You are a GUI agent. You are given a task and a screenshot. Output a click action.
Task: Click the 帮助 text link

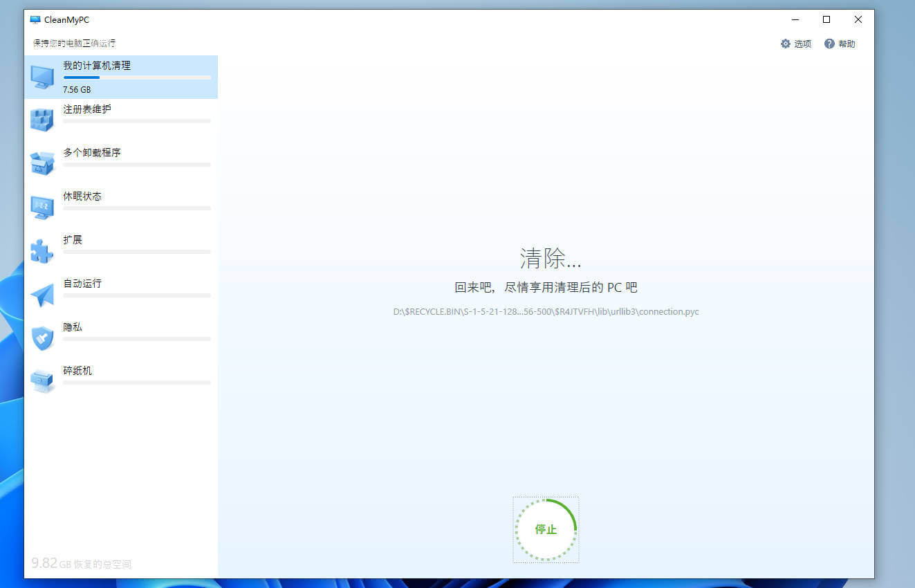(845, 44)
